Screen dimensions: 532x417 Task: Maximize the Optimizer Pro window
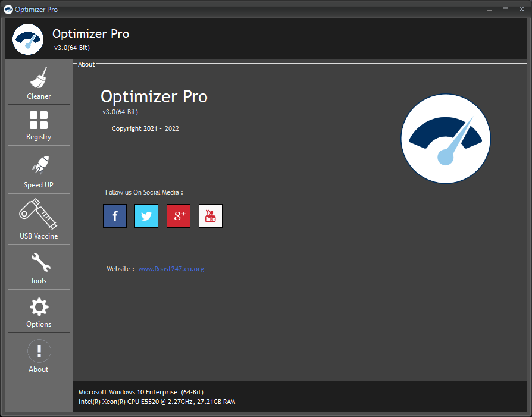click(x=506, y=10)
